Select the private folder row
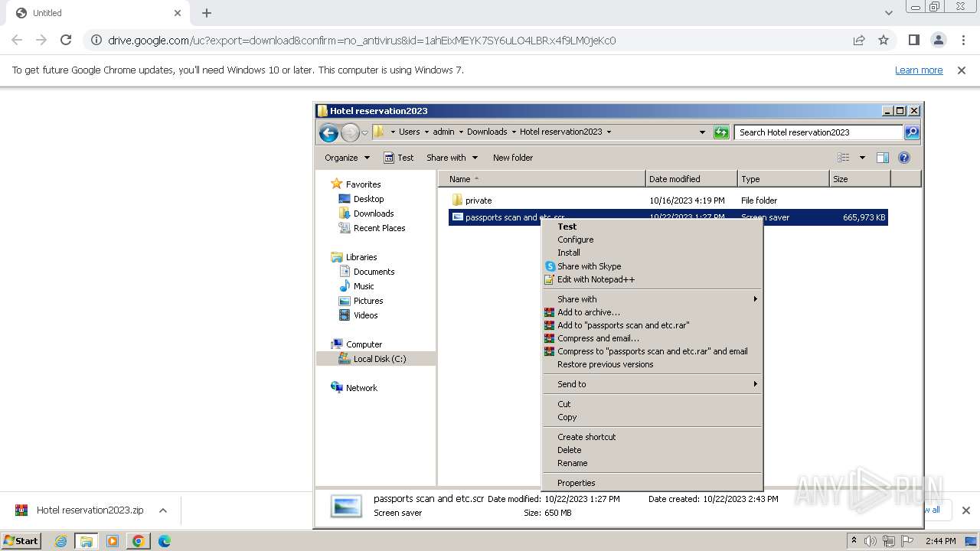This screenshot has width=980, height=551. coord(668,201)
